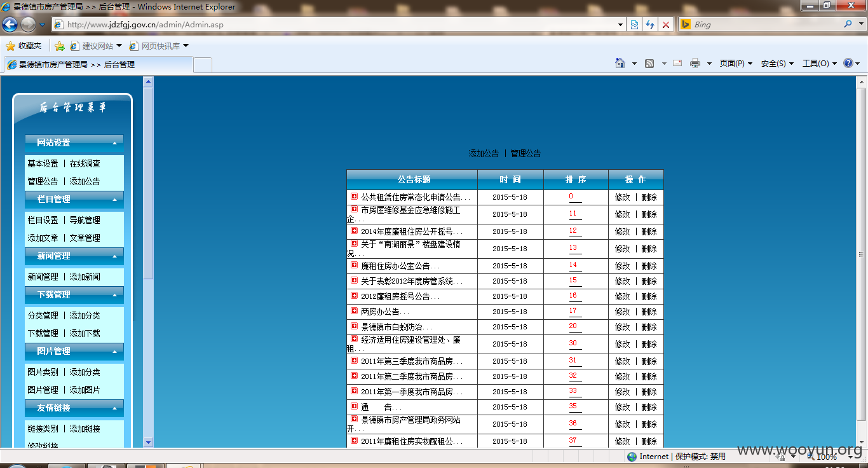868x468 pixels.
Task: Open the recent pages dropdown beside Forward
Action: coord(43,25)
